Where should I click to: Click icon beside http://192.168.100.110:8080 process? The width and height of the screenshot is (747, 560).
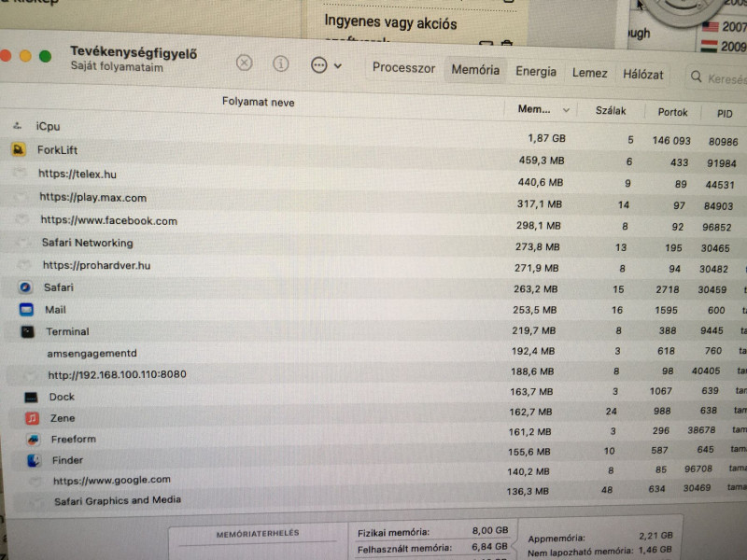click(30, 375)
